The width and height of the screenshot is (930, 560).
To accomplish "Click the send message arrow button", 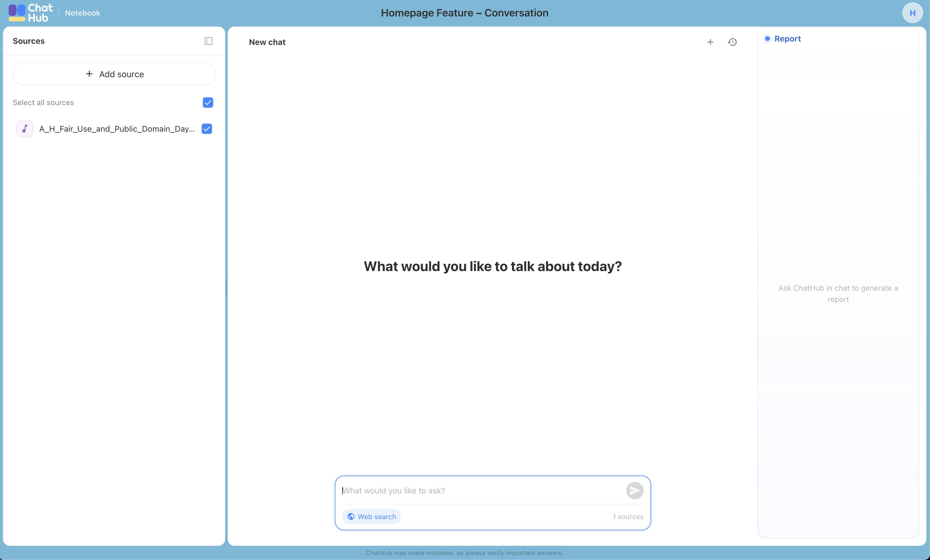I will (x=635, y=491).
